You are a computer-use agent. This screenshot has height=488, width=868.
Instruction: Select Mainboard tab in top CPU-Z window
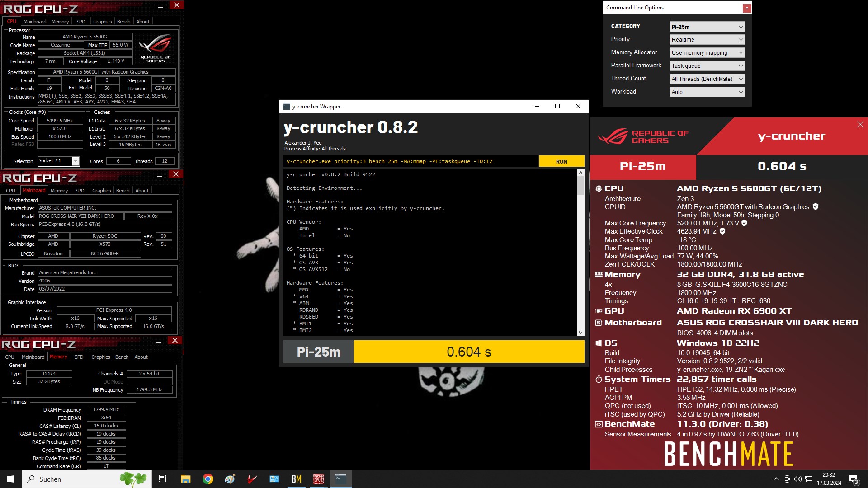pyautogui.click(x=35, y=22)
